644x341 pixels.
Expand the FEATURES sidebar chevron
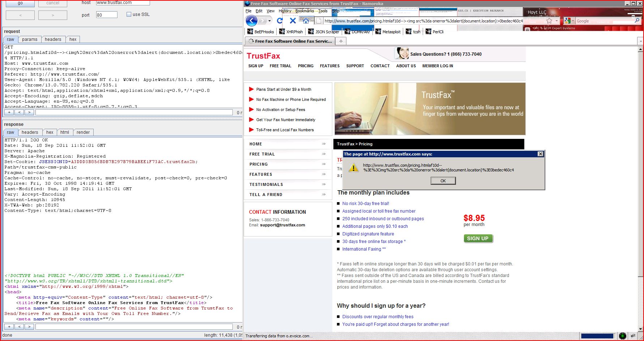tap(324, 174)
